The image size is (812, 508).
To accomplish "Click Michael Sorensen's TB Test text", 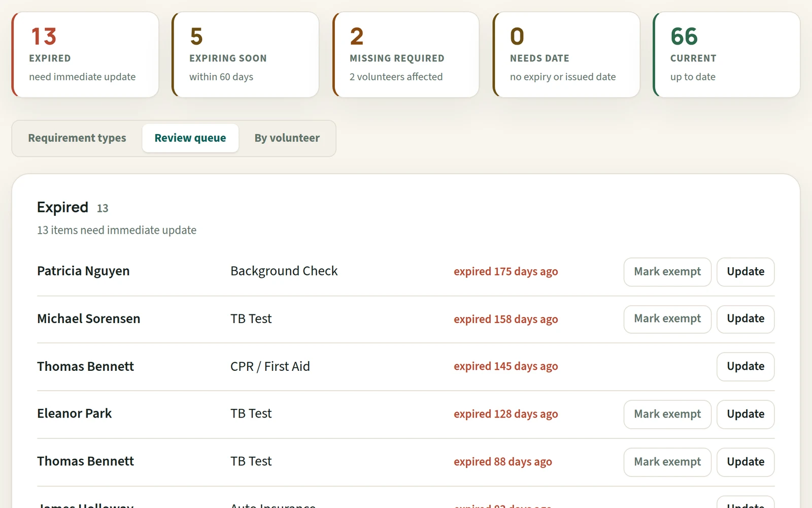I will click(x=251, y=319).
